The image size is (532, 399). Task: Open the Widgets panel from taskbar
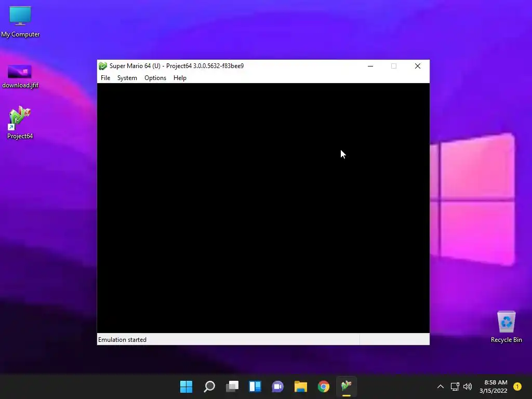click(x=255, y=387)
